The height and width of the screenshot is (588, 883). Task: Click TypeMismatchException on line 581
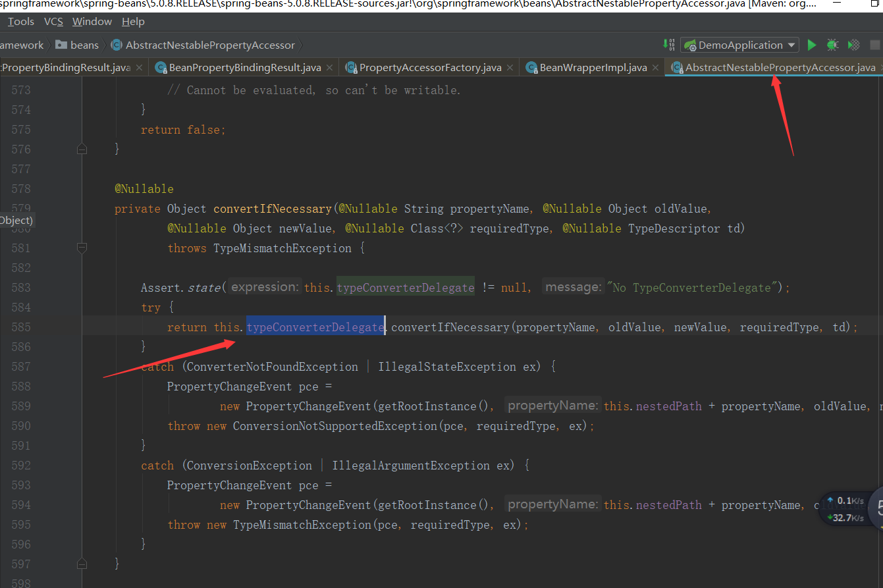pos(282,248)
